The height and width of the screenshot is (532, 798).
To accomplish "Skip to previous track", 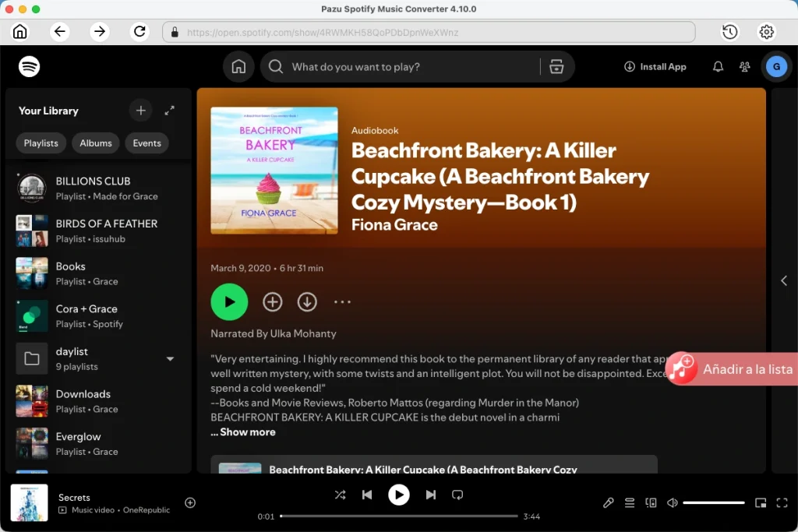I will (367, 495).
